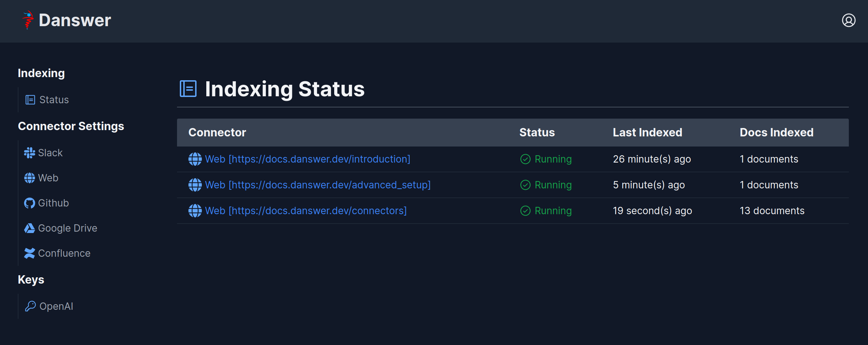Click the Google Drive connector icon
Viewport: 868px width, 345px height.
[29, 228]
